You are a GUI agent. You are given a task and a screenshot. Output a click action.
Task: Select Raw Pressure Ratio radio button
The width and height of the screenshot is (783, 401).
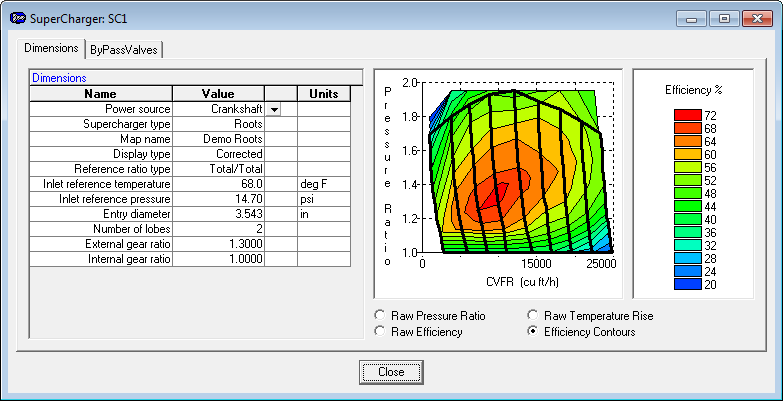[380, 315]
